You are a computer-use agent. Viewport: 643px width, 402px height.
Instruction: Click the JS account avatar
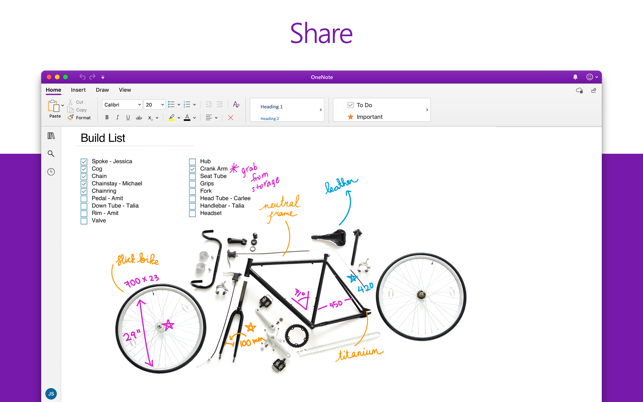click(x=51, y=394)
